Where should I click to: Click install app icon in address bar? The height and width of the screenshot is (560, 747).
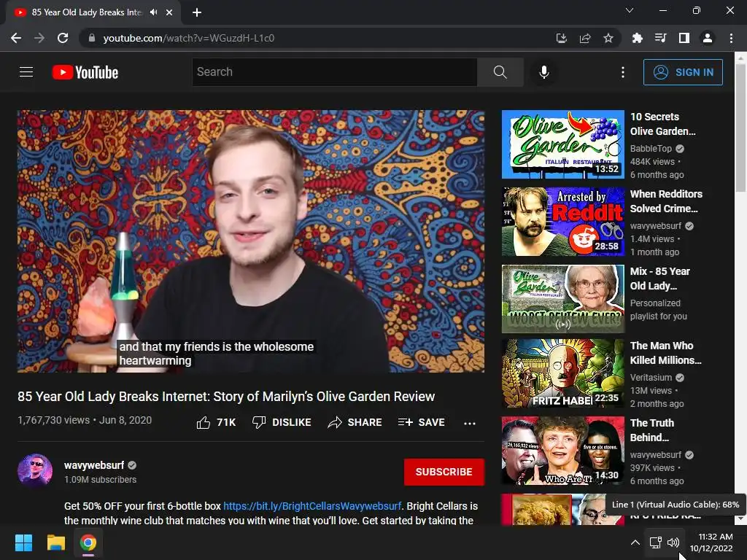click(x=562, y=38)
